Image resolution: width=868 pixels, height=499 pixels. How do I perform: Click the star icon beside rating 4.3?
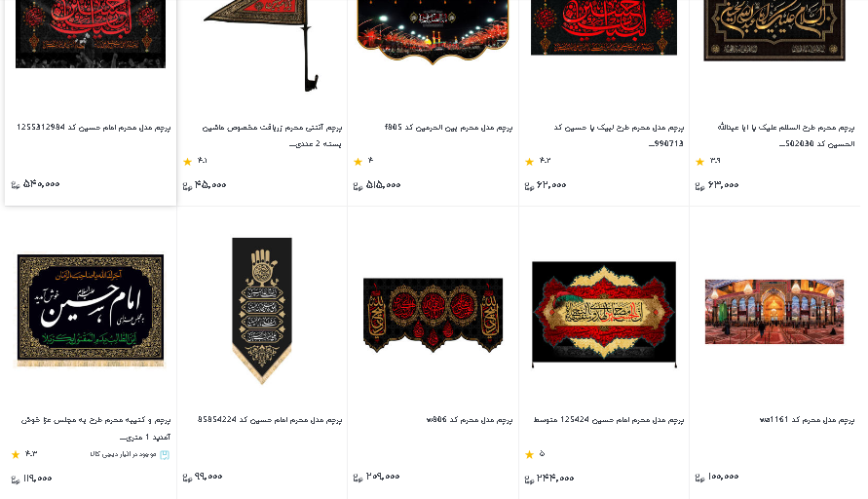click(16, 455)
